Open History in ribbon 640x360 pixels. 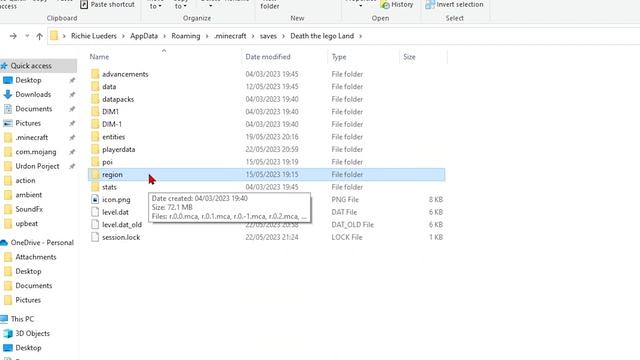(x=397, y=4)
